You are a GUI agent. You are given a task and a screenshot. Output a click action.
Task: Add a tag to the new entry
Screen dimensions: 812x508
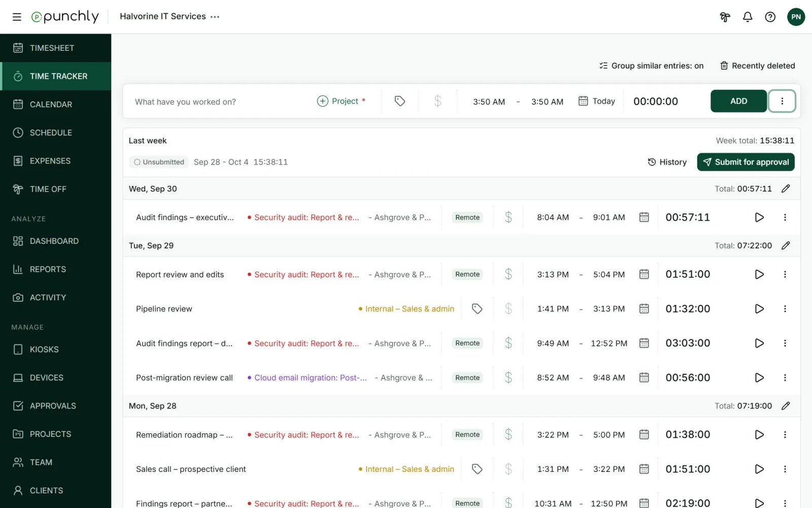click(x=400, y=101)
